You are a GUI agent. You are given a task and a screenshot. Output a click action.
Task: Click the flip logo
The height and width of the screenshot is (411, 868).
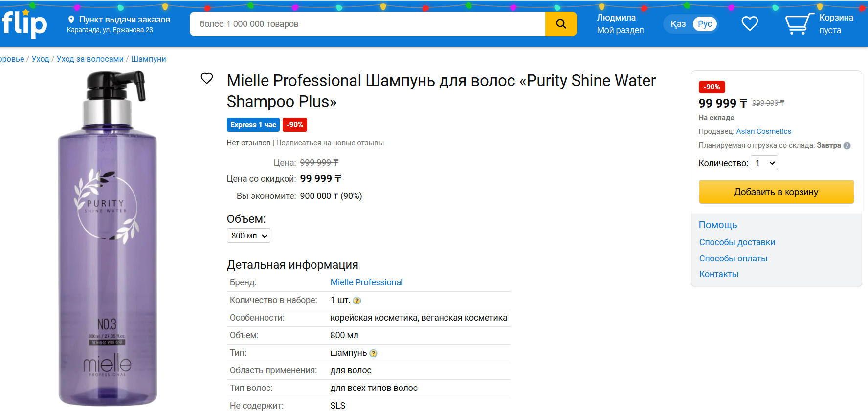coord(24,23)
